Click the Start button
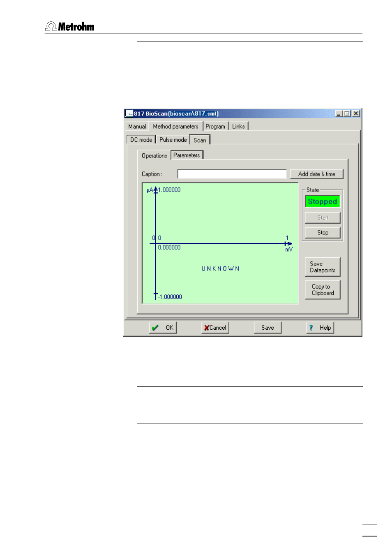The width and height of the screenshot is (392, 555). point(323,217)
